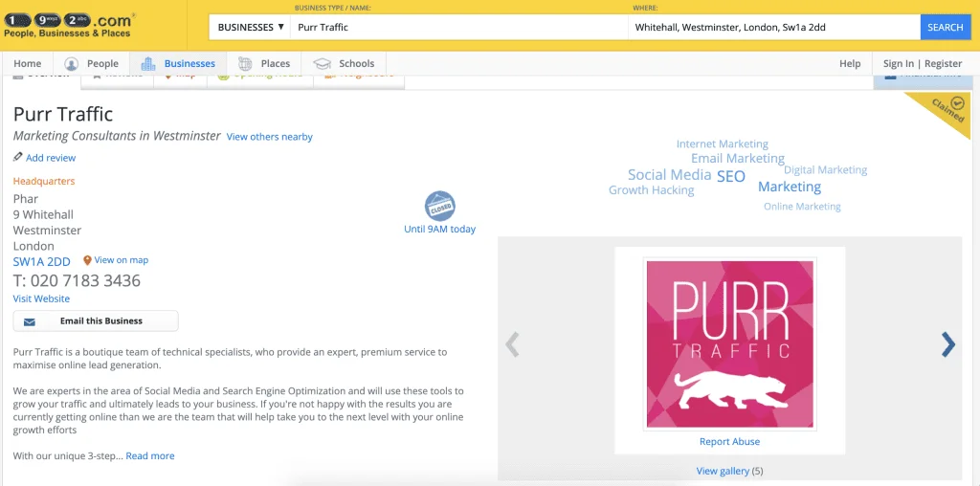Click the Headquarters label
This screenshot has width=980, height=486.
click(44, 181)
